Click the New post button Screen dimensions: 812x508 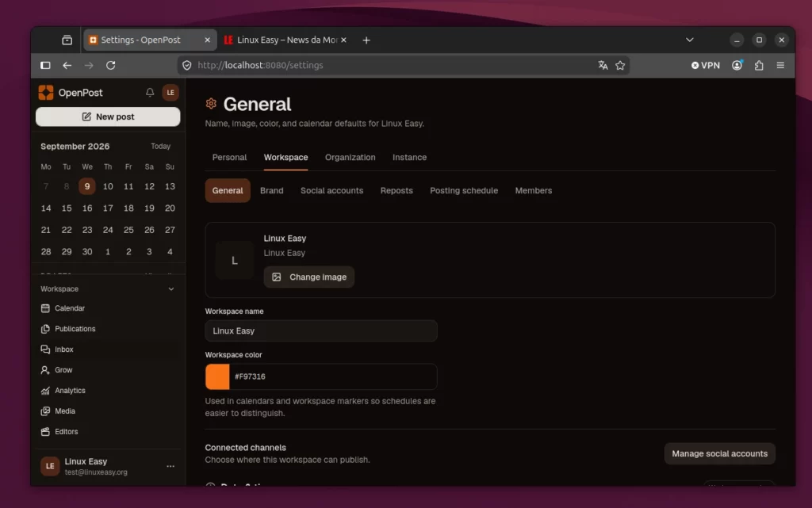pyautogui.click(x=108, y=117)
